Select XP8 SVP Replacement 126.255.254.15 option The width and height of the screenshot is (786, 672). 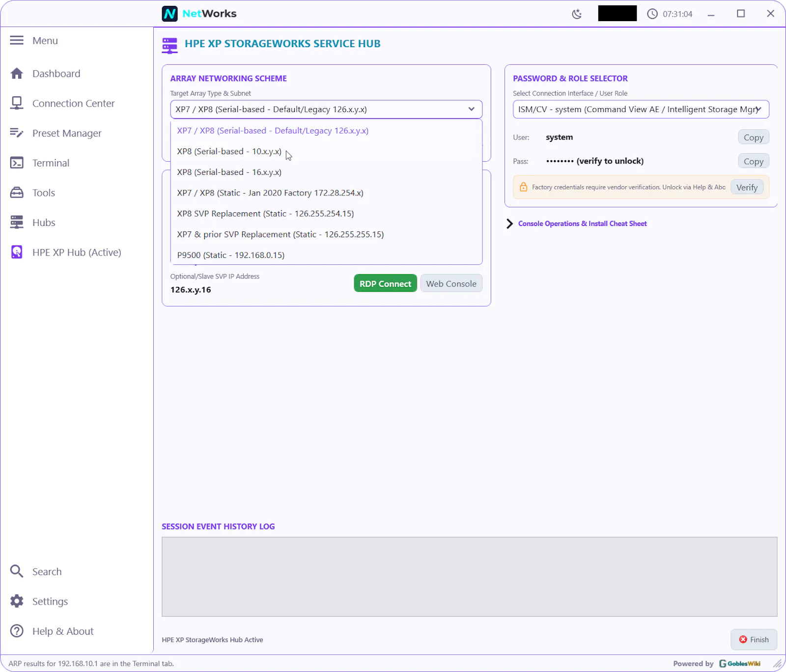pyautogui.click(x=326, y=213)
